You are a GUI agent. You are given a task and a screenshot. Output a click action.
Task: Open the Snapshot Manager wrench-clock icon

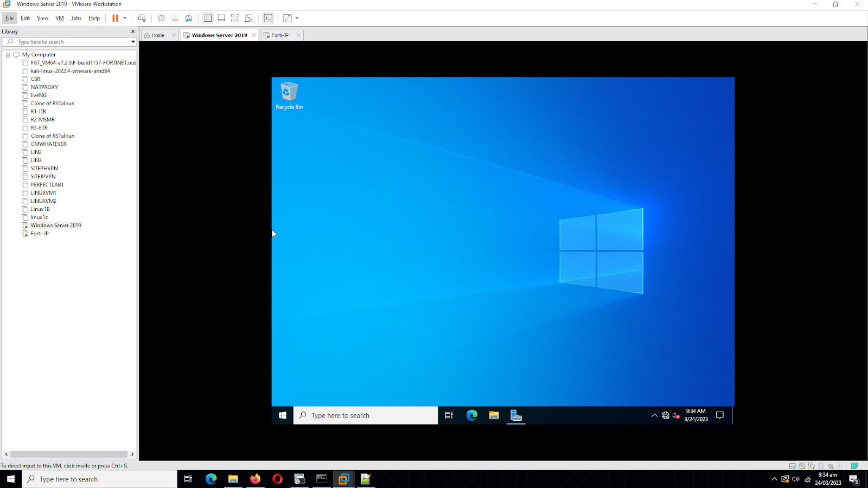click(x=188, y=18)
